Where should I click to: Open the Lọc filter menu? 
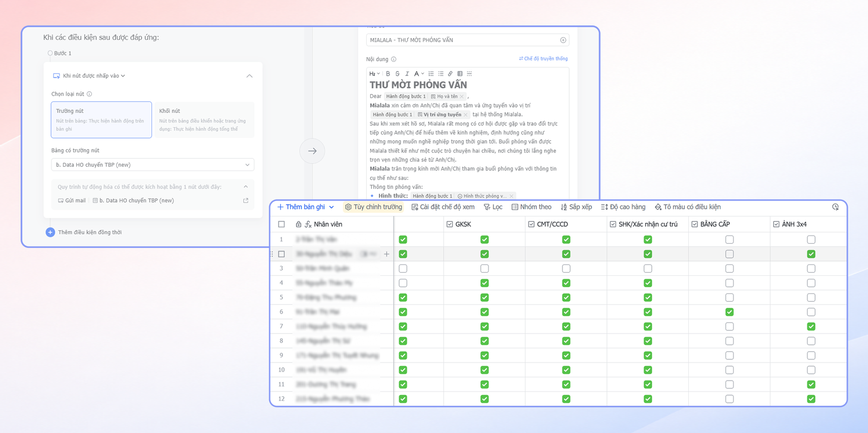click(x=493, y=207)
